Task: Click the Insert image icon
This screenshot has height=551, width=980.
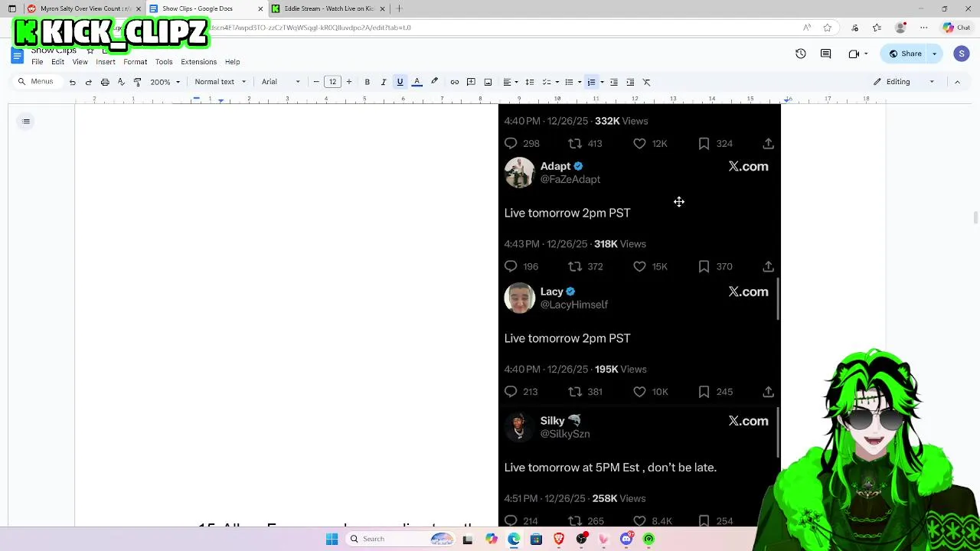Action: coord(488,82)
